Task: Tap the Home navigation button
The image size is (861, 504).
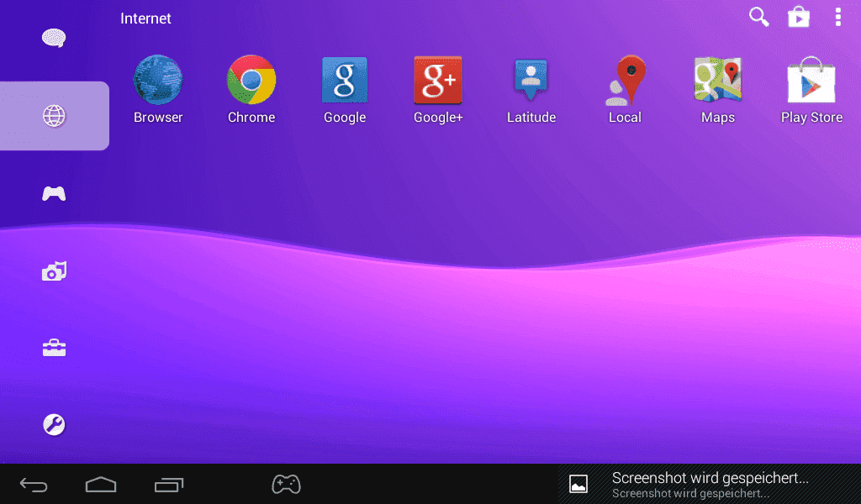Action: pyautogui.click(x=101, y=485)
